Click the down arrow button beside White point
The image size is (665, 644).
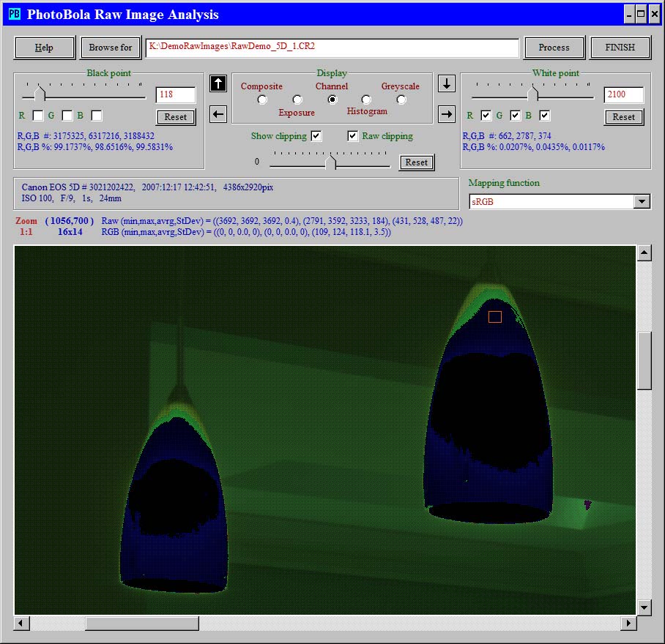447,83
